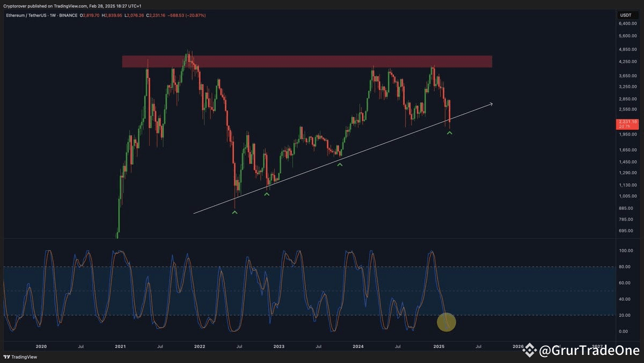Screen dimensions: 644x363
Task: Click the USDT currency badge on the price scale
Action: click(x=627, y=16)
